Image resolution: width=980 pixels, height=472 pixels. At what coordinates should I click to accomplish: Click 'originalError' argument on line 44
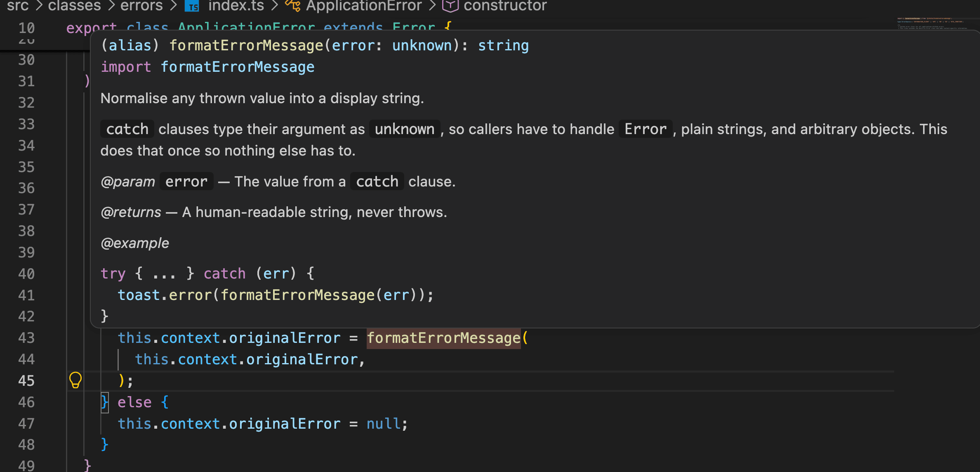click(302, 359)
